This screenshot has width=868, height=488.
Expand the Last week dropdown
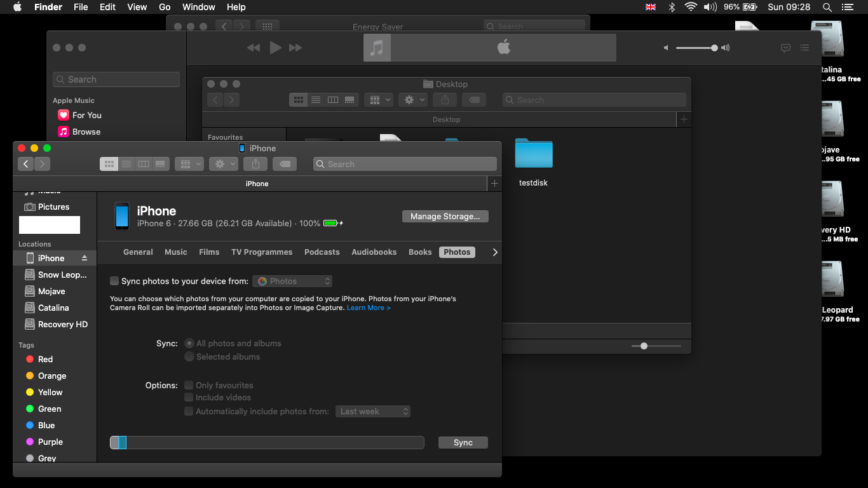pos(372,411)
